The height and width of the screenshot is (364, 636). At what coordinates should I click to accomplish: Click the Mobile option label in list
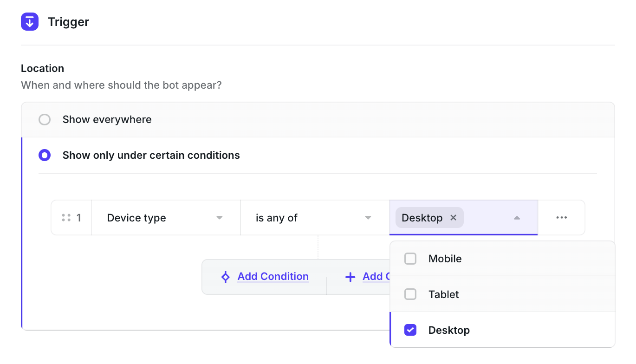tap(445, 259)
